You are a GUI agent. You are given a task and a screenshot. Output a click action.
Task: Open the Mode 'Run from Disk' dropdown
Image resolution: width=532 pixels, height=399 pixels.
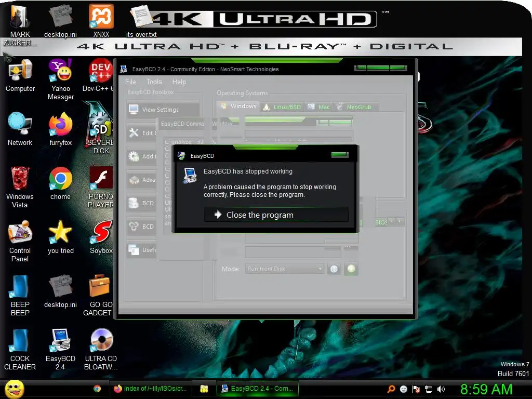(x=284, y=269)
